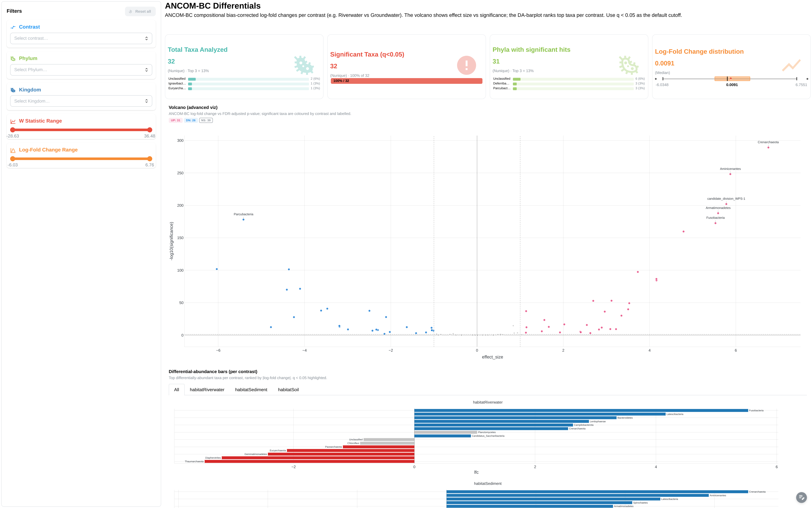Click the Gemmatimonadetes red bar
This screenshot has width=812, height=508.
(x=341, y=454)
